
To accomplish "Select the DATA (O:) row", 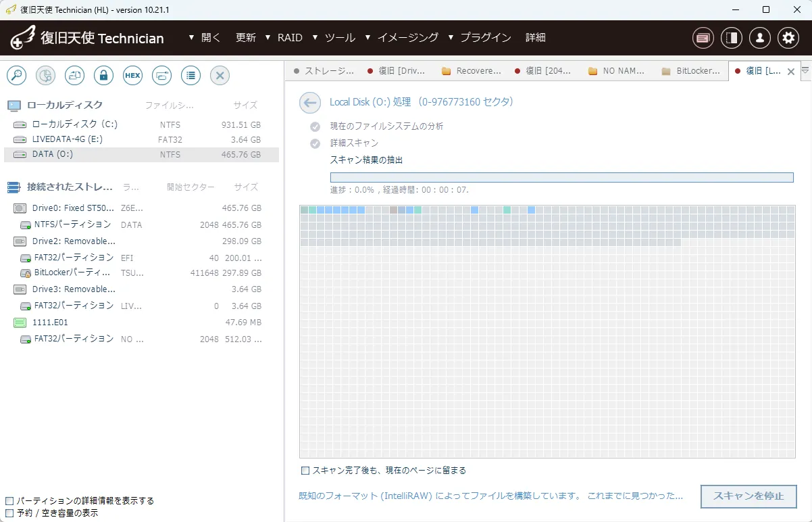I will tap(141, 155).
